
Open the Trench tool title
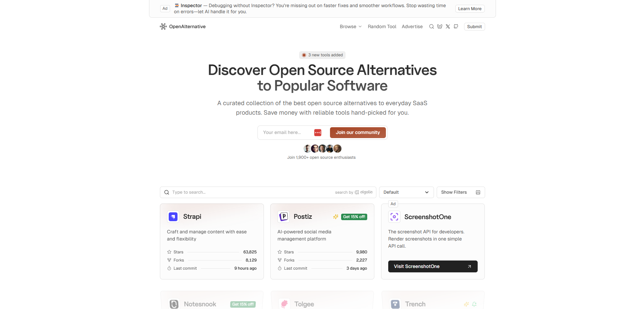click(x=415, y=304)
